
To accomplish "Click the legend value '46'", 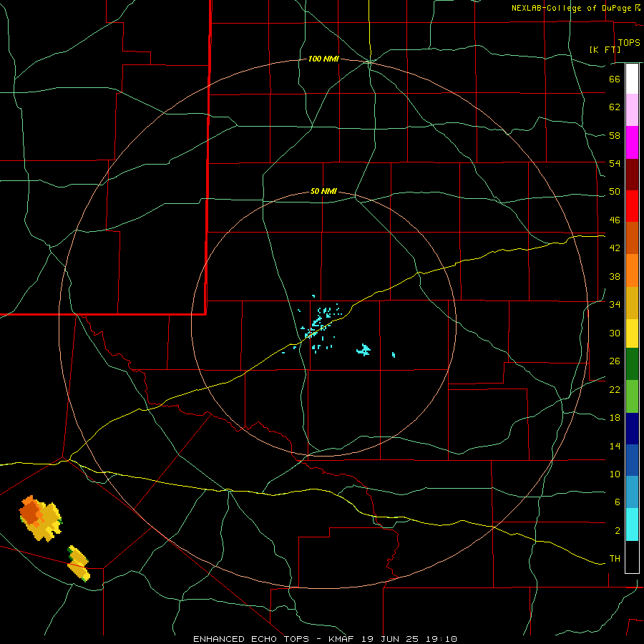I will pyautogui.click(x=615, y=220).
